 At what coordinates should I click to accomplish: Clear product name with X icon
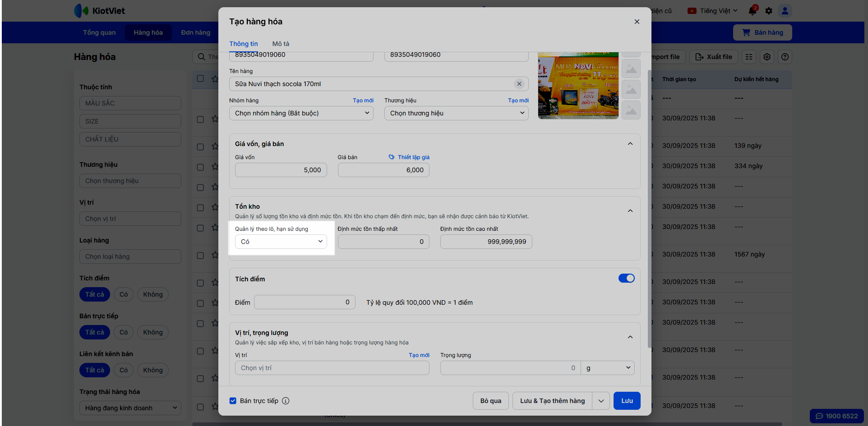click(x=519, y=84)
